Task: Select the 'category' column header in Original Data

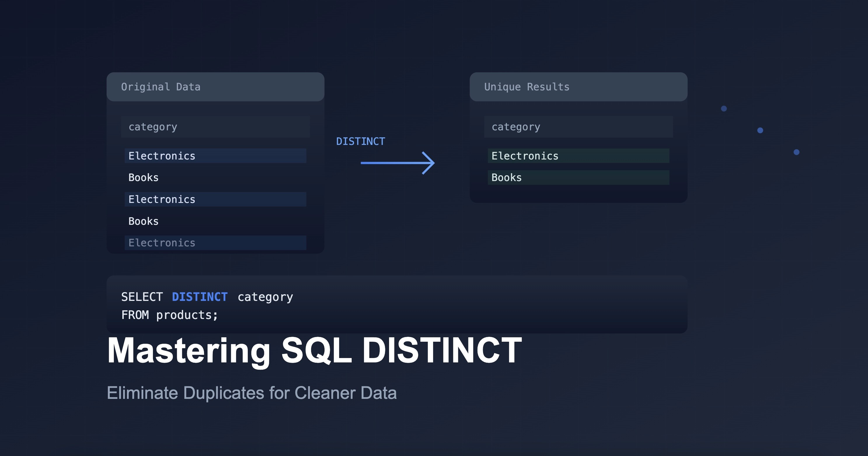Action: [215, 127]
